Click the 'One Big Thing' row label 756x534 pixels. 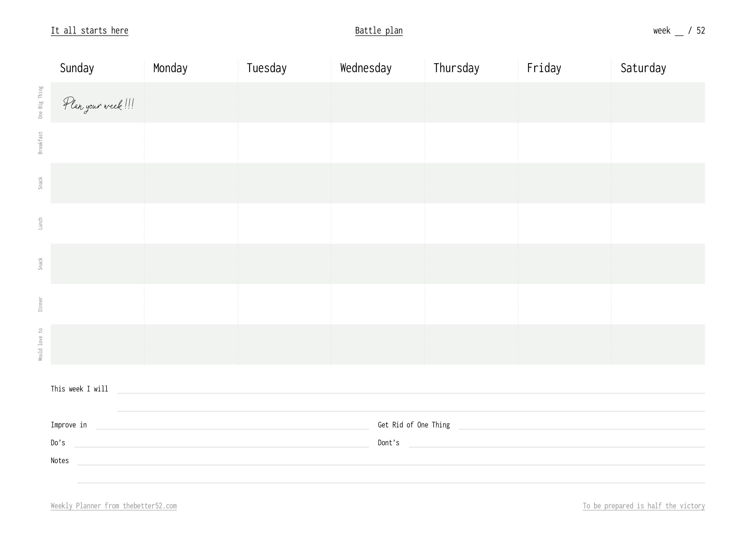pos(41,102)
